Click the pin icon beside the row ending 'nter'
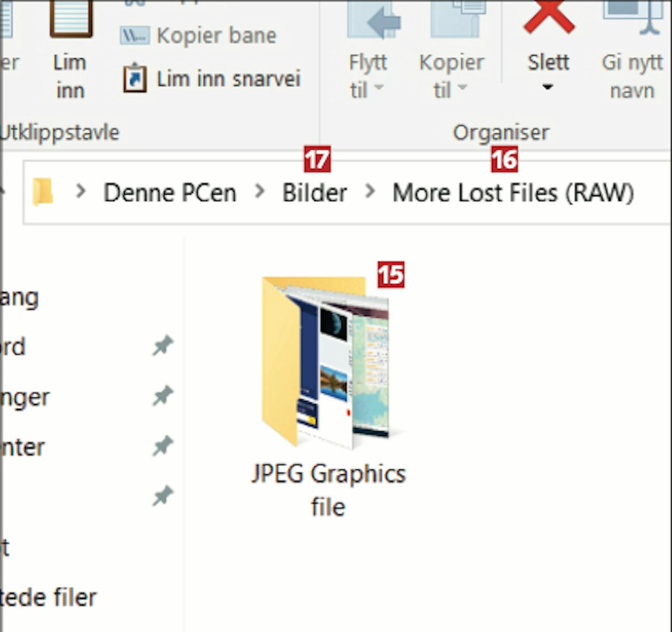The height and width of the screenshot is (632, 672). (163, 446)
